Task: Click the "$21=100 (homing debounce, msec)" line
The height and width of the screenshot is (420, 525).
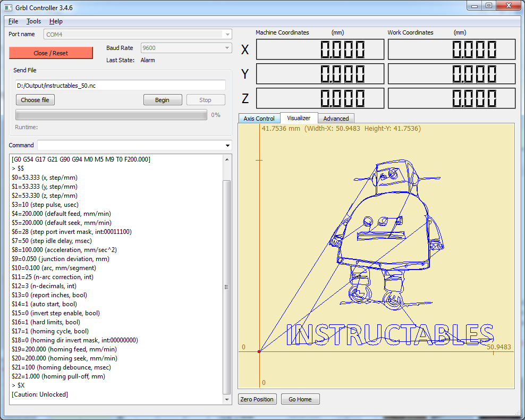Action: pos(61,367)
